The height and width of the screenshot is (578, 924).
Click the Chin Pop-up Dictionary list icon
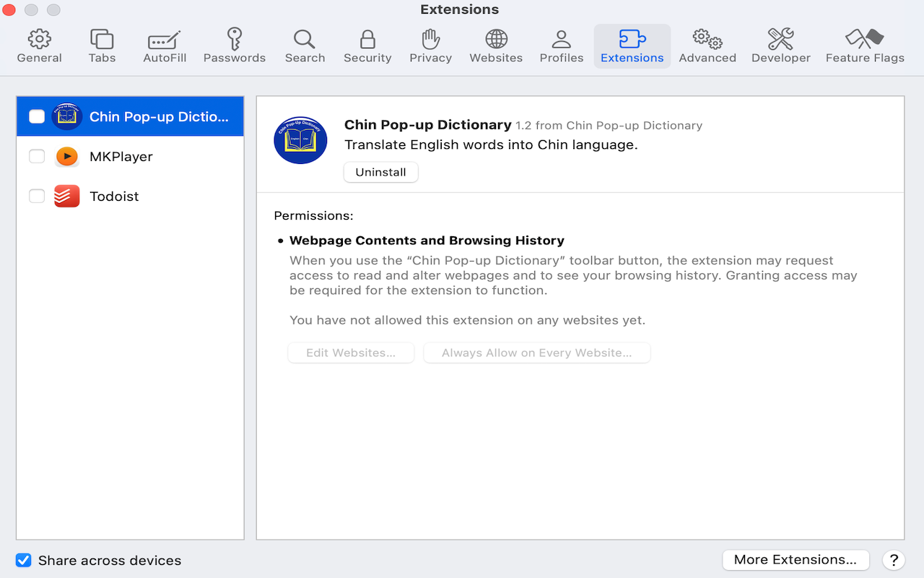click(67, 116)
